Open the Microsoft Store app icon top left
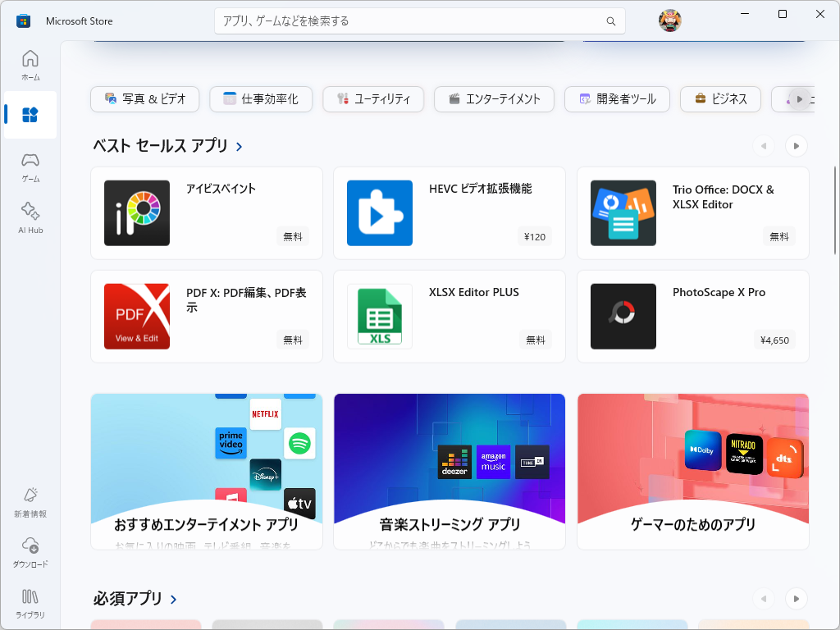The width and height of the screenshot is (840, 630). (22, 21)
